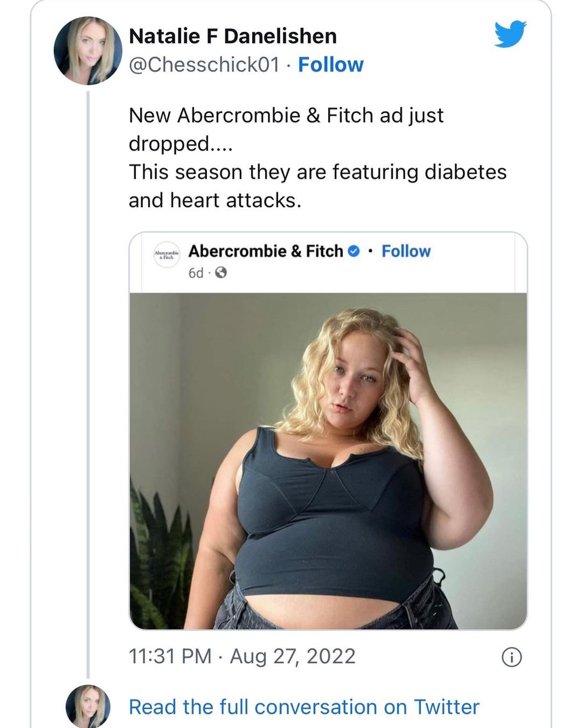The width and height of the screenshot is (582, 728).
Task: Click the globe public-visibility icon
Action: coord(221,273)
